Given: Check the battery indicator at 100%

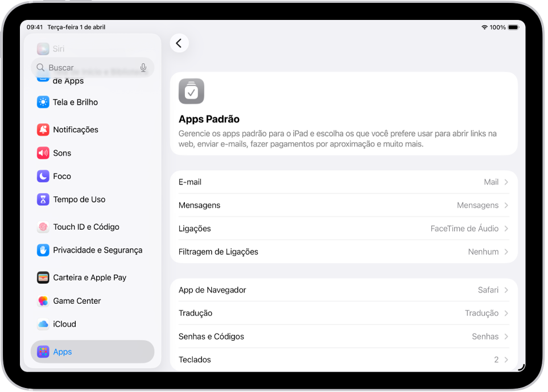Looking at the screenshot, I should [x=513, y=26].
